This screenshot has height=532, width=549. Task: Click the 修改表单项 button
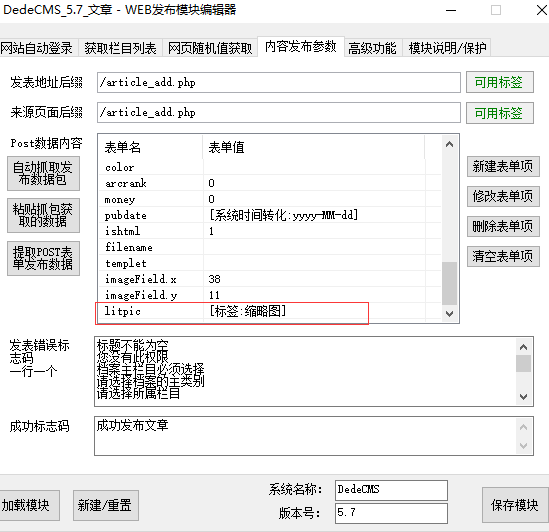pyautogui.click(x=503, y=196)
